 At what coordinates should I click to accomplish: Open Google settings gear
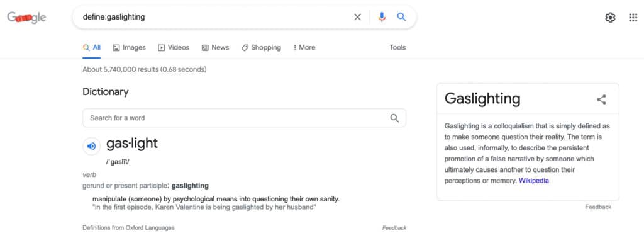[x=610, y=17]
